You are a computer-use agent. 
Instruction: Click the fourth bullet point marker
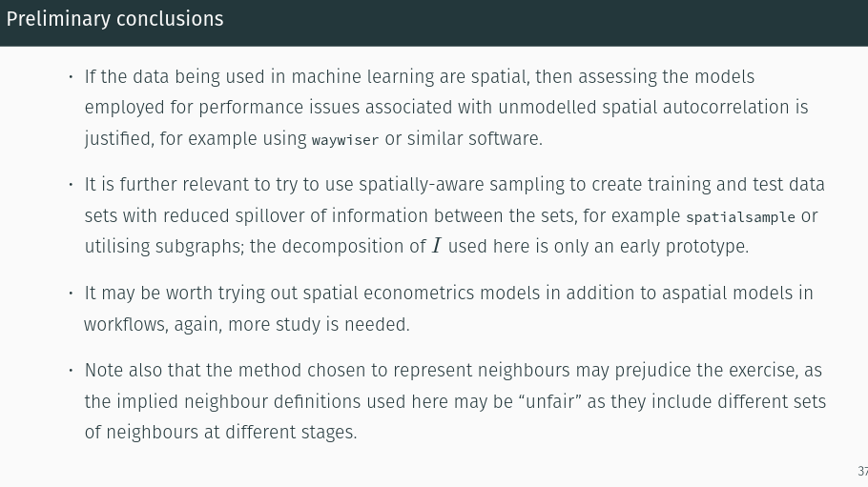(71, 370)
